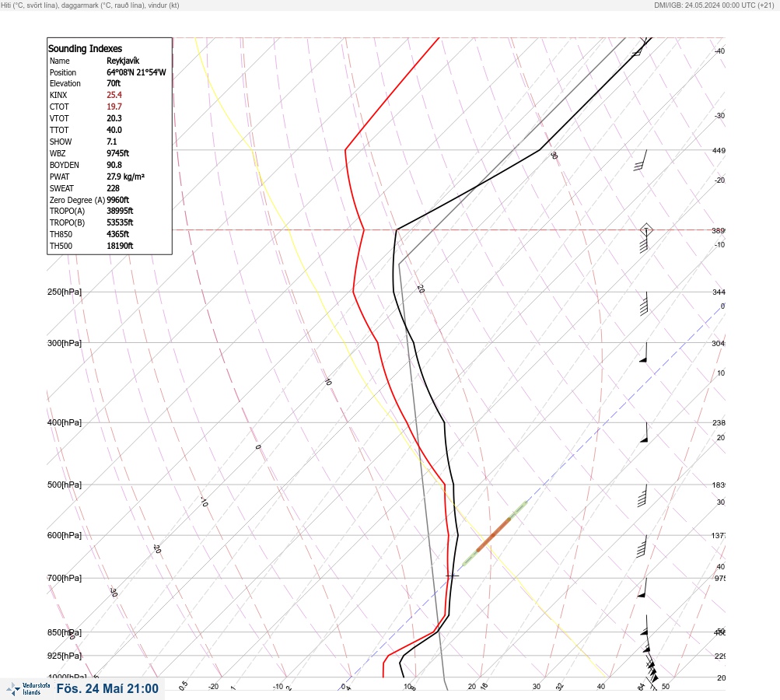Click the TH500 value 18190ft
This screenshot has width=780, height=700.
tap(120, 246)
